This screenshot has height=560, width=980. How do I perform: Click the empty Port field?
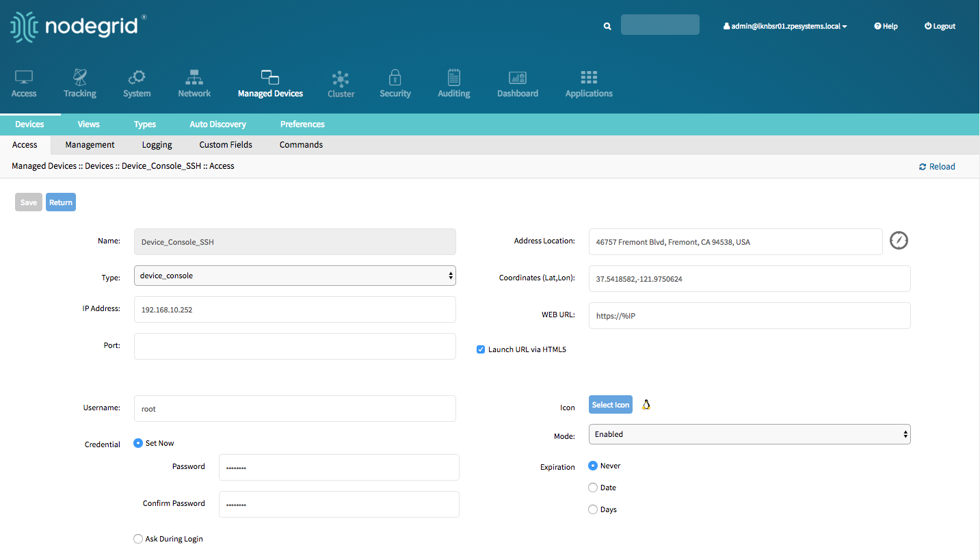[295, 347]
